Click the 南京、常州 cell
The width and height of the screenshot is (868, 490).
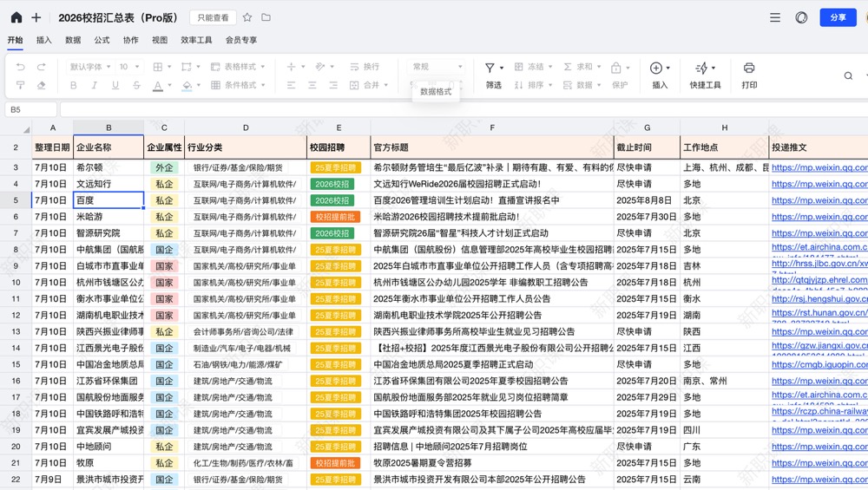pos(724,381)
